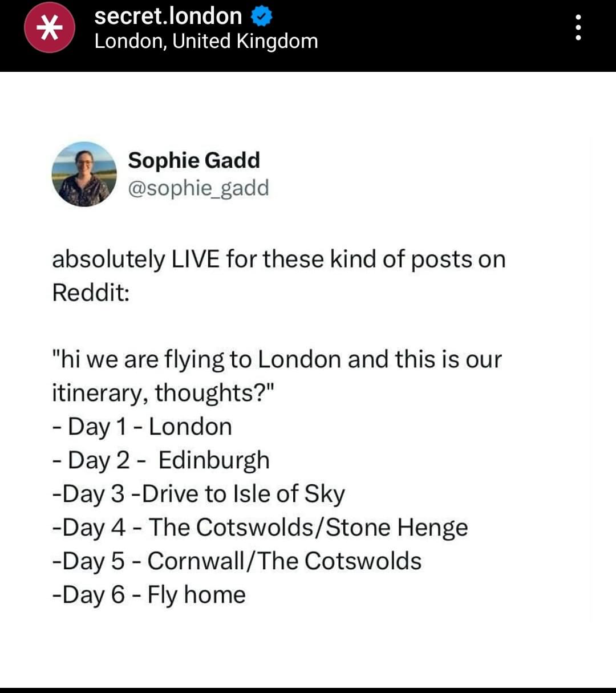Open the secret.london username link
Image resolution: width=616 pixels, height=693 pixels.
168,16
